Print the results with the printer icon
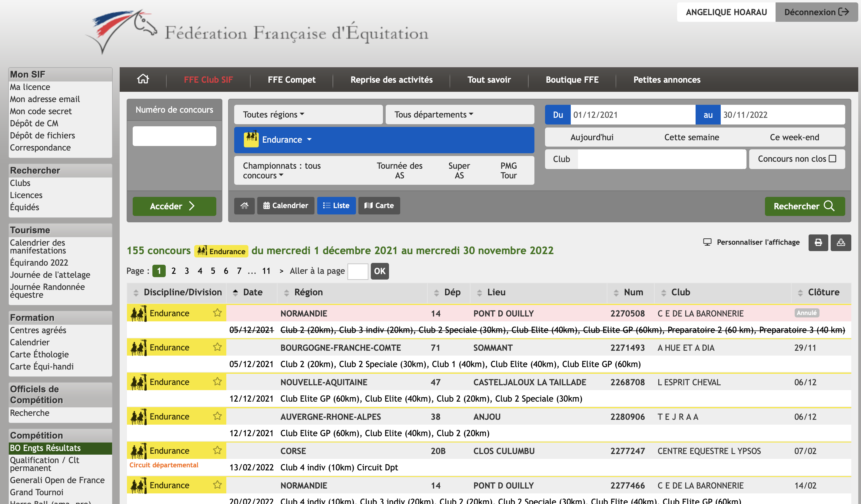This screenshot has width=861, height=504. coord(818,242)
